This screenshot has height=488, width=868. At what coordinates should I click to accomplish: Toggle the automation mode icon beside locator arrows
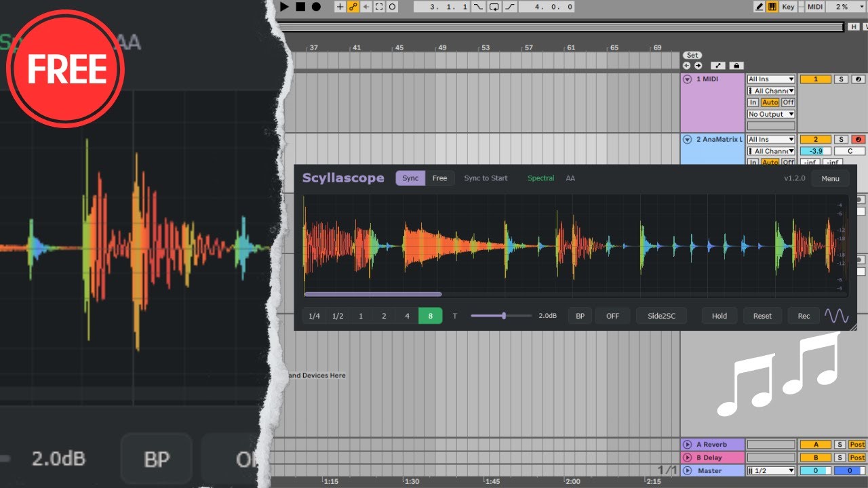click(x=718, y=66)
